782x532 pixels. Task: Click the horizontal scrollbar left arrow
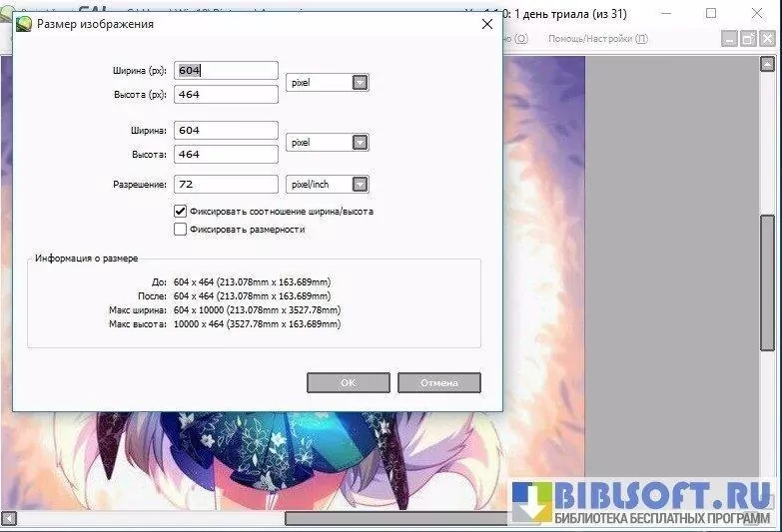[8, 519]
